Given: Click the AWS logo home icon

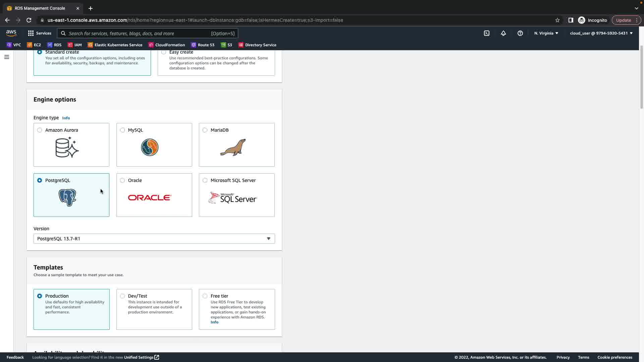Looking at the screenshot, I should click(x=11, y=33).
